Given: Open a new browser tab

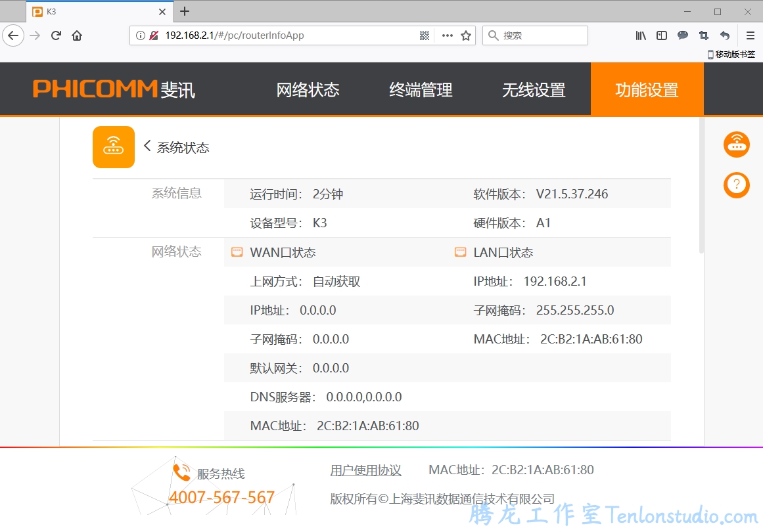Looking at the screenshot, I should point(185,11).
